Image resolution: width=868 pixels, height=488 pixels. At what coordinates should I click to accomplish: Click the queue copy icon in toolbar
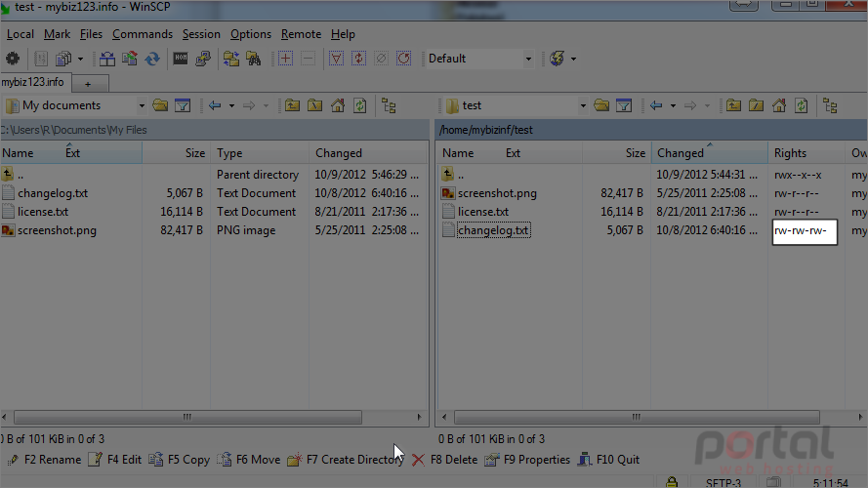(64, 59)
